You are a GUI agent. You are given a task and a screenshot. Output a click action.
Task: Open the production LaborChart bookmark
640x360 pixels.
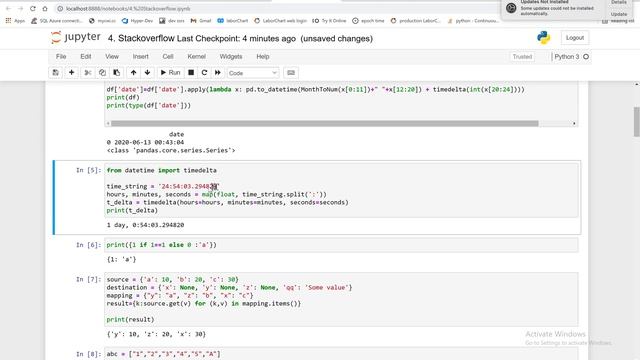pos(416,21)
